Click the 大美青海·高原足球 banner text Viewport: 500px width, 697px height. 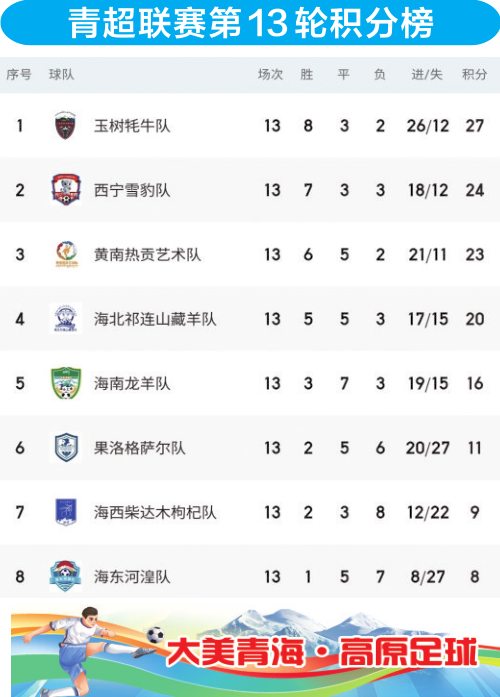tap(323, 652)
